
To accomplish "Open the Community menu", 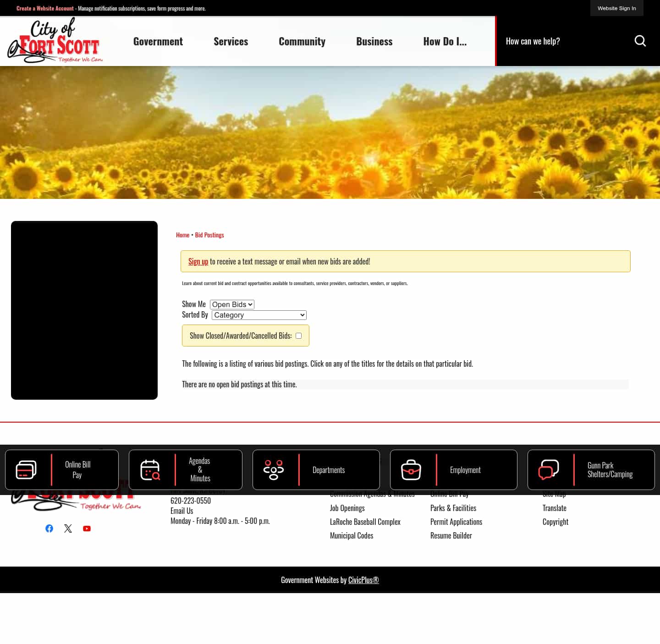I will [x=302, y=41].
